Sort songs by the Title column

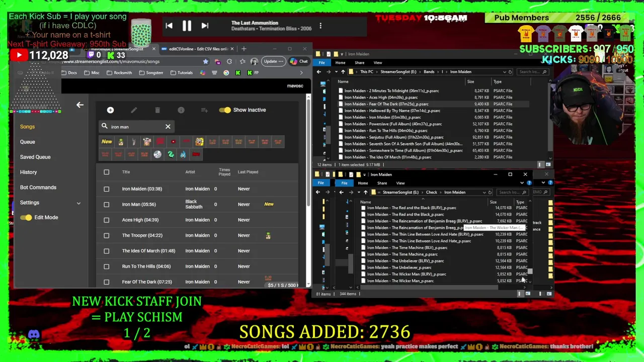click(x=126, y=172)
